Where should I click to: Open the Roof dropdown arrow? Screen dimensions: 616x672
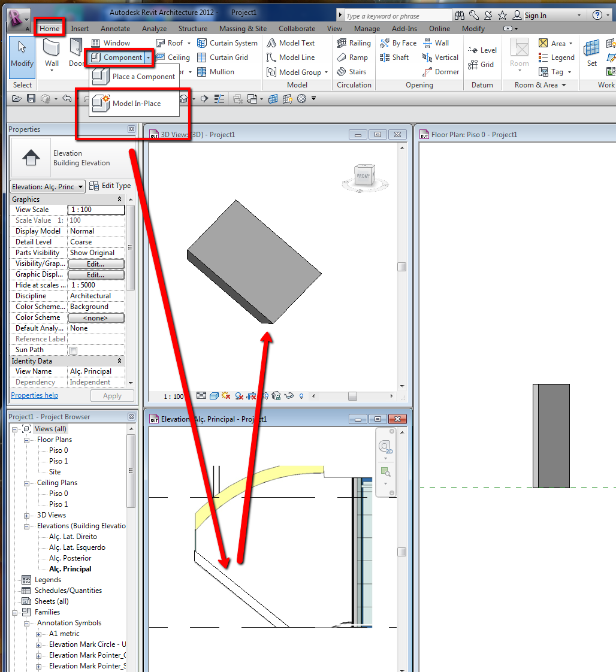click(x=189, y=43)
